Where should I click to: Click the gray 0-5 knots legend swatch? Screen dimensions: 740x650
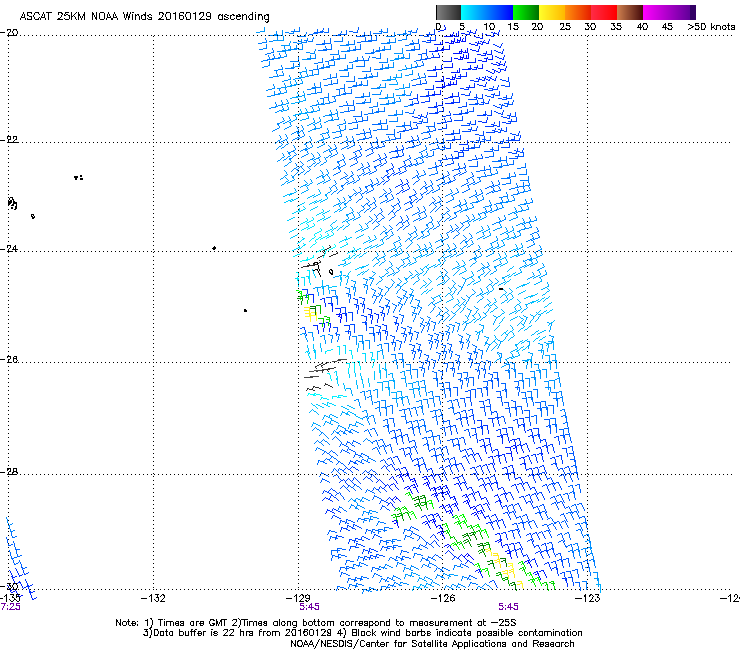(448, 12)
